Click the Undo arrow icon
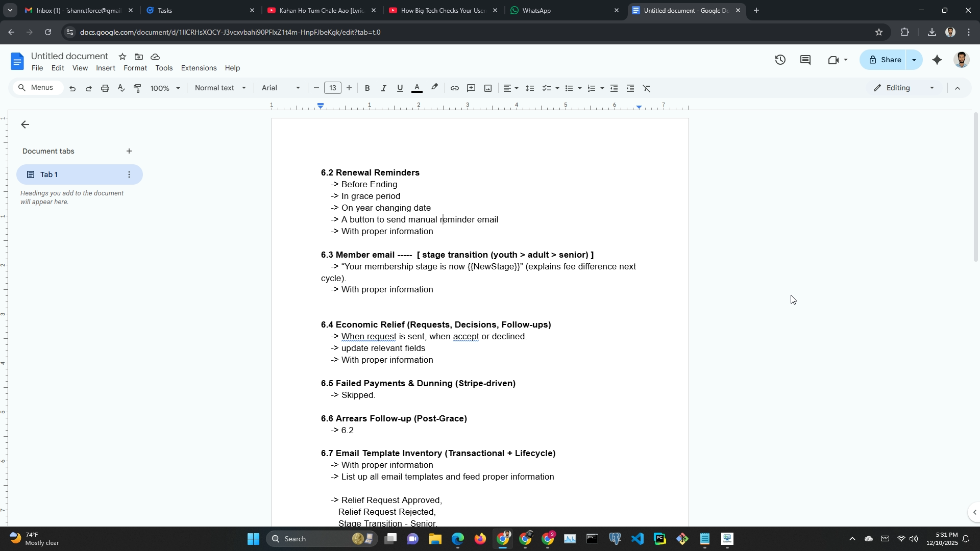This screenshot has width=980, height=551. tap(72, 88)
